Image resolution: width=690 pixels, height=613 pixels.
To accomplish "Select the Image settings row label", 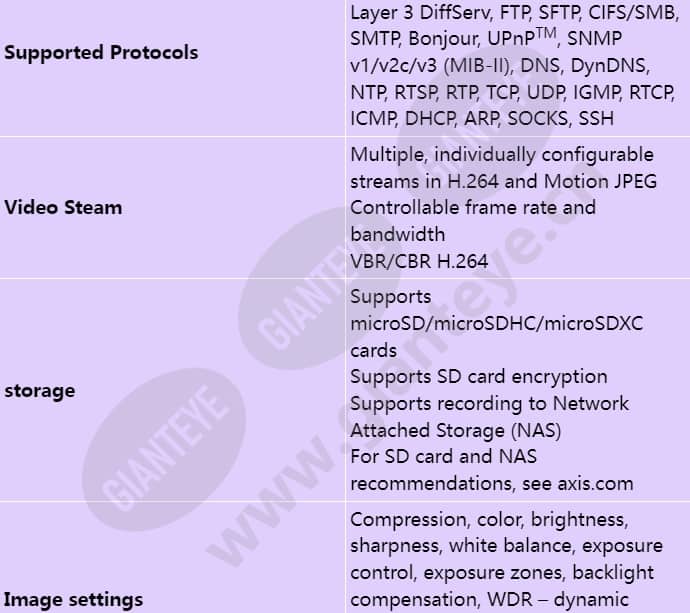I will click(x=73, y=600).
